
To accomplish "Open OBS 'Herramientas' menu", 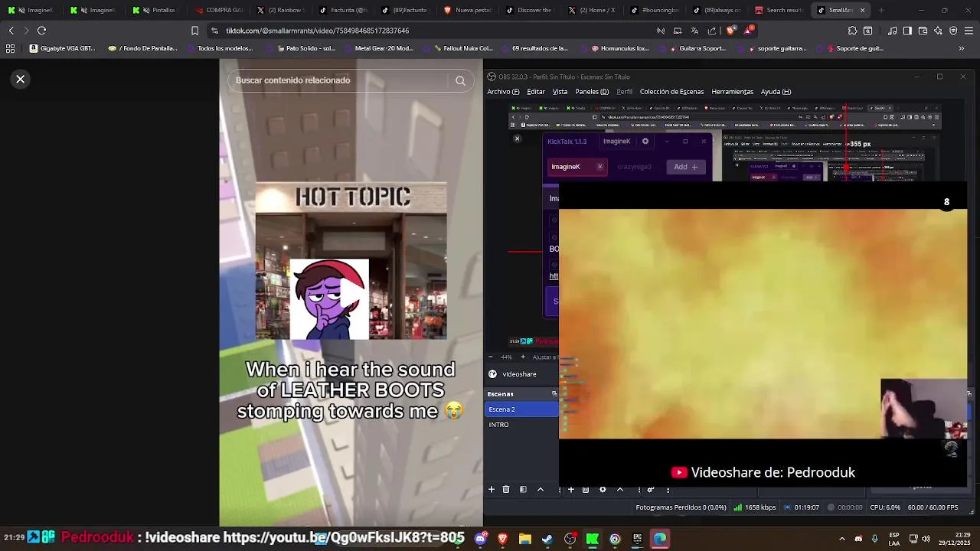I will 733,92.
